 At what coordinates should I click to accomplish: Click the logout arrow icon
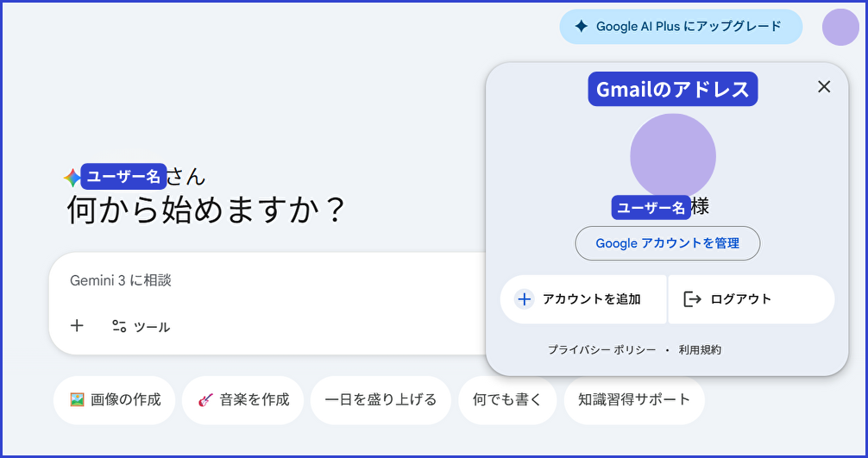(x=692, y=299)
